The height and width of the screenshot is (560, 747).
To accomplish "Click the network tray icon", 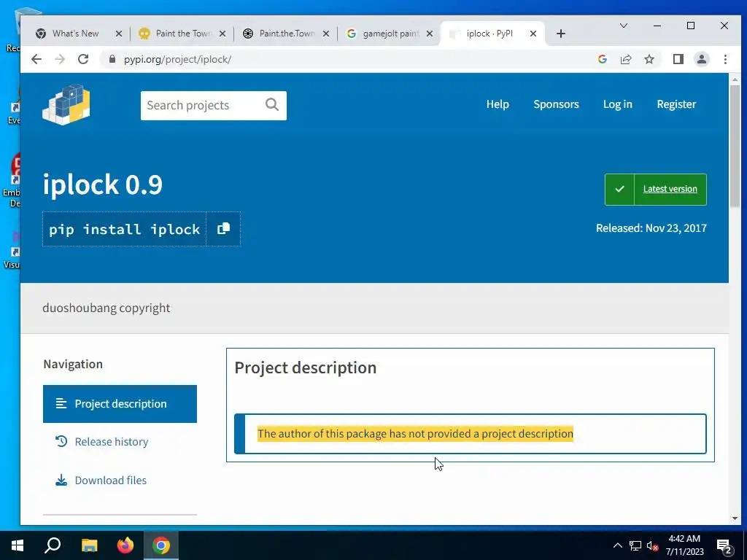I will 635,545.
